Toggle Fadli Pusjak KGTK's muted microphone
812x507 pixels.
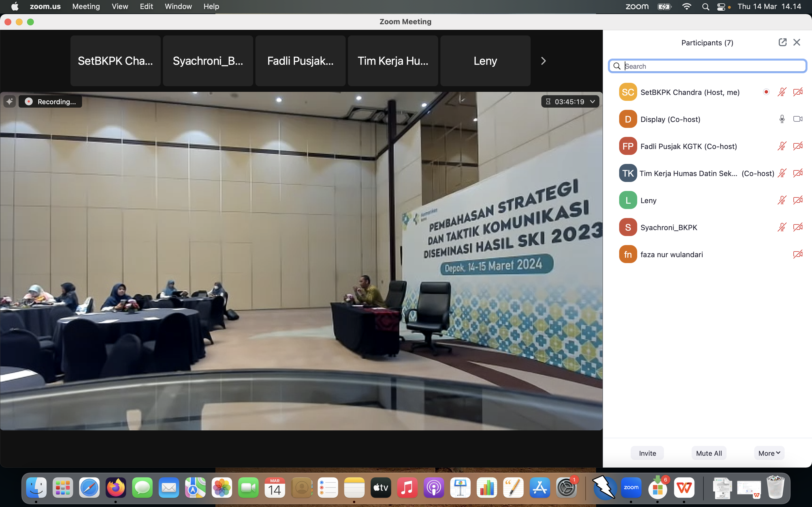782,146
